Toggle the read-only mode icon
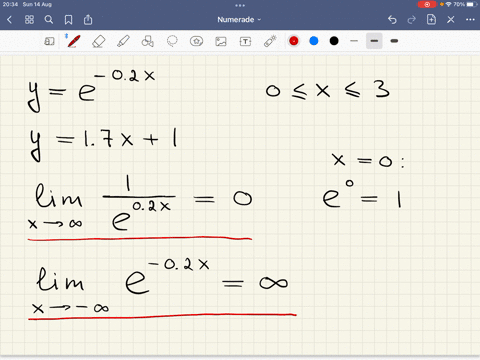Image resolution: width=480 pixels, height=360 pixels. 49,41
